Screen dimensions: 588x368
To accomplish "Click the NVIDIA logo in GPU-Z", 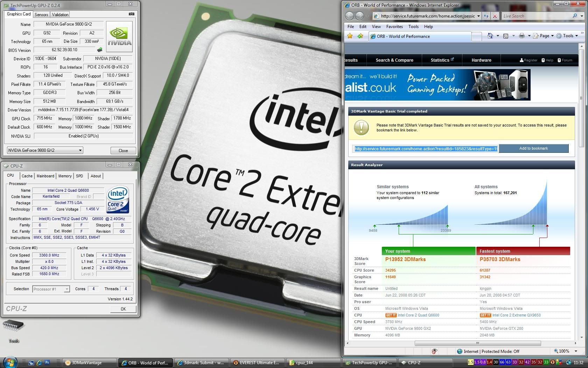I will tap(119, 37).
